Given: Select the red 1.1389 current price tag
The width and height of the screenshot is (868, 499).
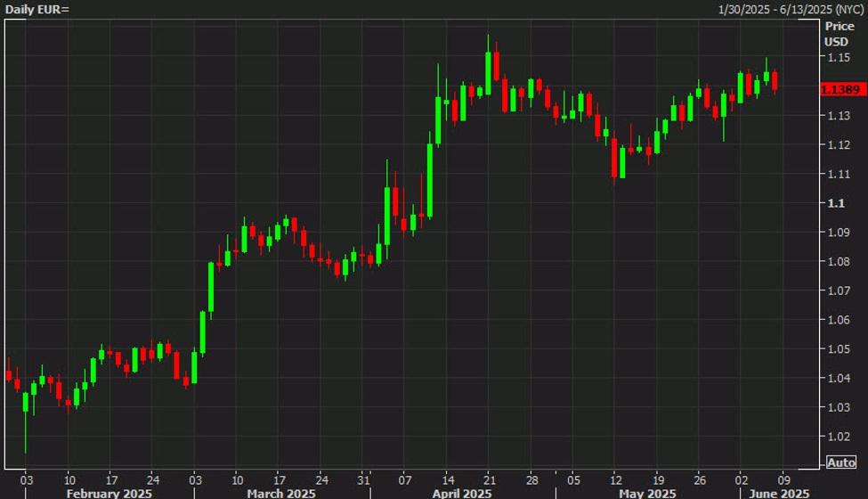Looking at the screenshot, I should pyautogui.click(x=840, y=89).
